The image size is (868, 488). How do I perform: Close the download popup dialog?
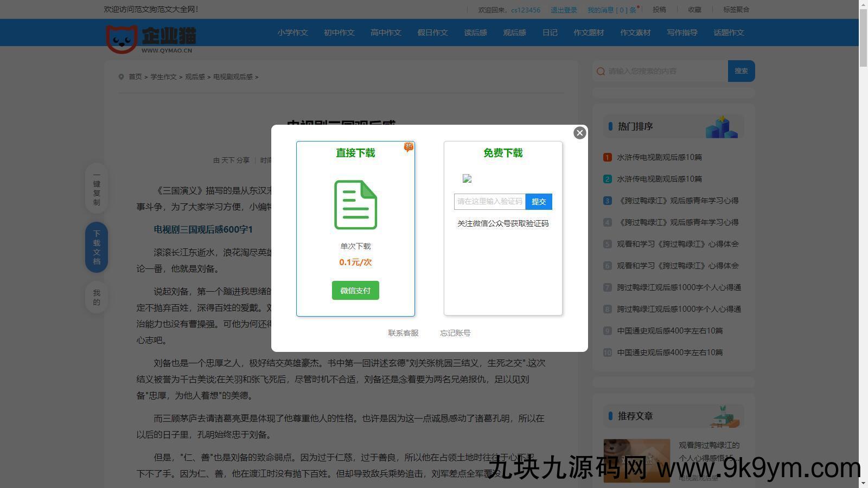tap(579, 133)
